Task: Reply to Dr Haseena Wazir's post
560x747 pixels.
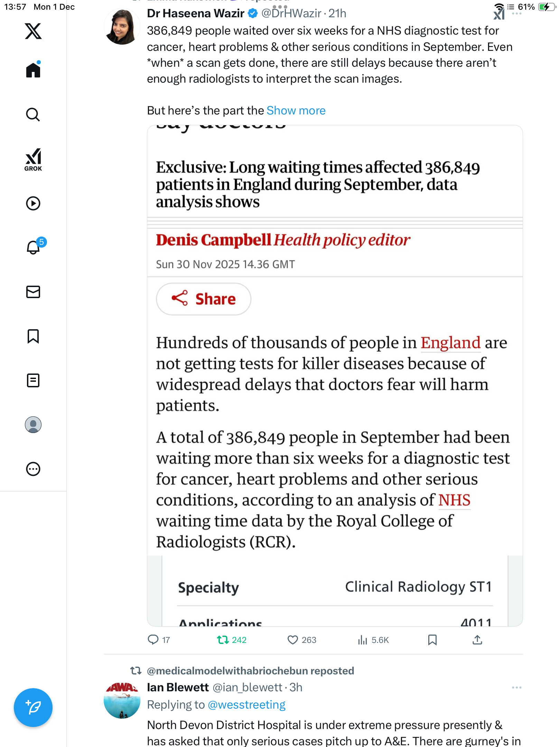Action: [x=153, y=640]
